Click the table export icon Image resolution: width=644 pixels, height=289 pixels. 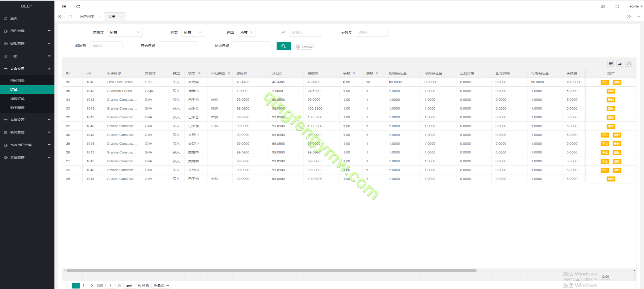(620, 64)
